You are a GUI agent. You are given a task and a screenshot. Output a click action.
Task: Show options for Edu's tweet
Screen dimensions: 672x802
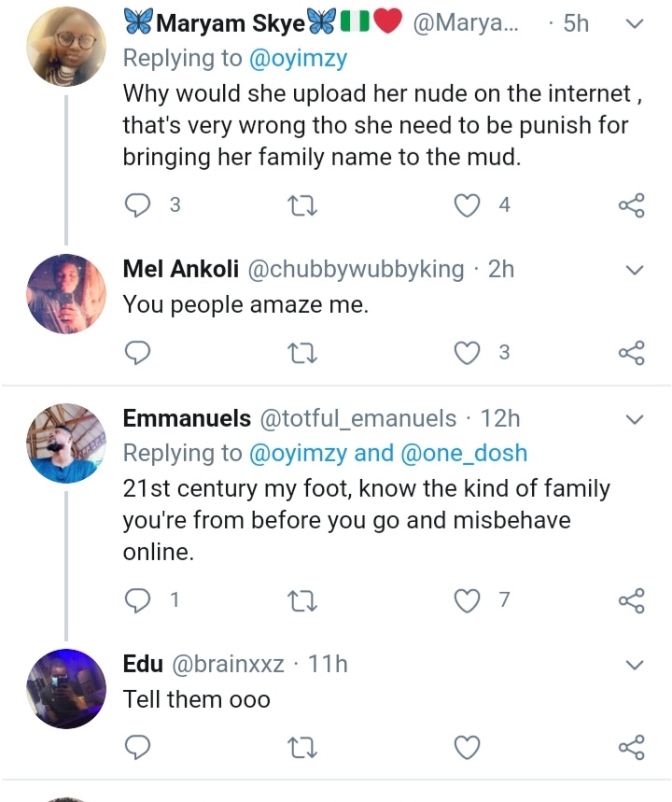click(635, 665)
